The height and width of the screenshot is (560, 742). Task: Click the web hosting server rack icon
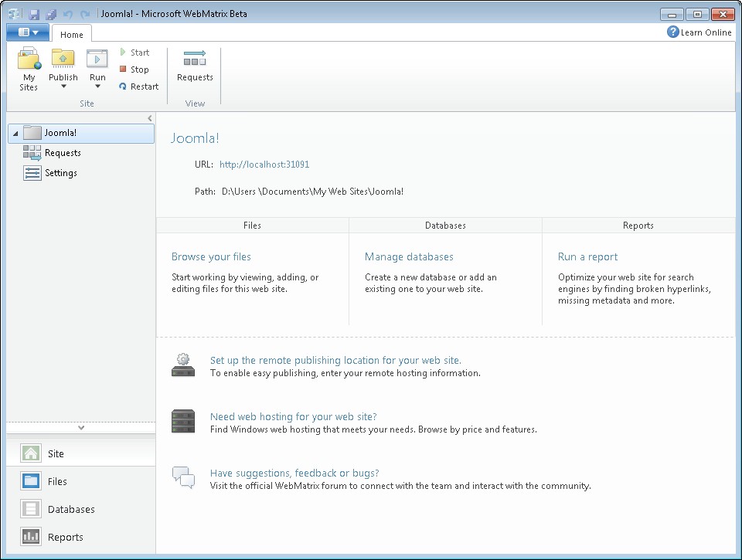(x=183, y=421)
